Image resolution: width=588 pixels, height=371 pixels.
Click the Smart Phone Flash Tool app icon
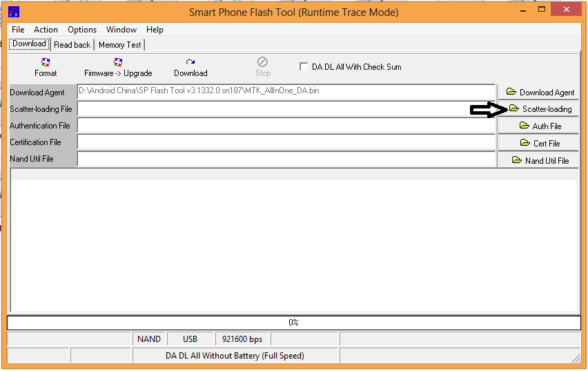(x=14, y=12)
